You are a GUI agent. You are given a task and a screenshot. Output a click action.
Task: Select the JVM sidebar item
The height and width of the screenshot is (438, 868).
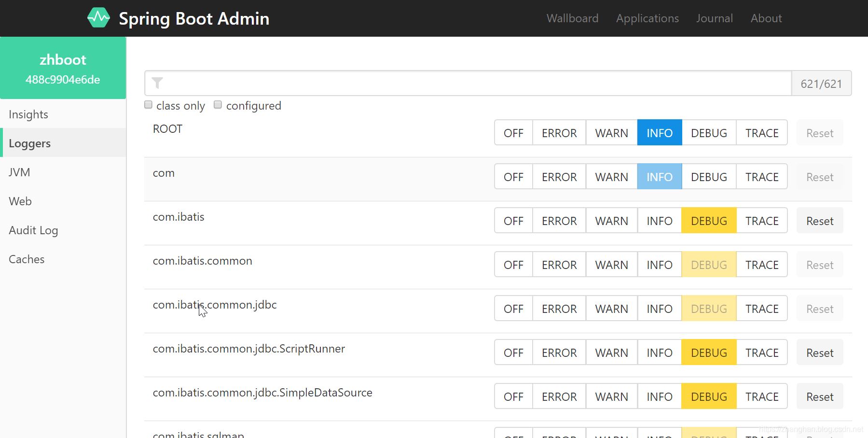point(19,172)
